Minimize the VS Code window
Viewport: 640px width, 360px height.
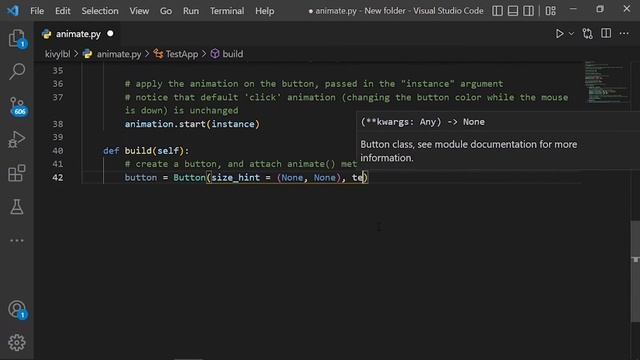click(573, 9)
